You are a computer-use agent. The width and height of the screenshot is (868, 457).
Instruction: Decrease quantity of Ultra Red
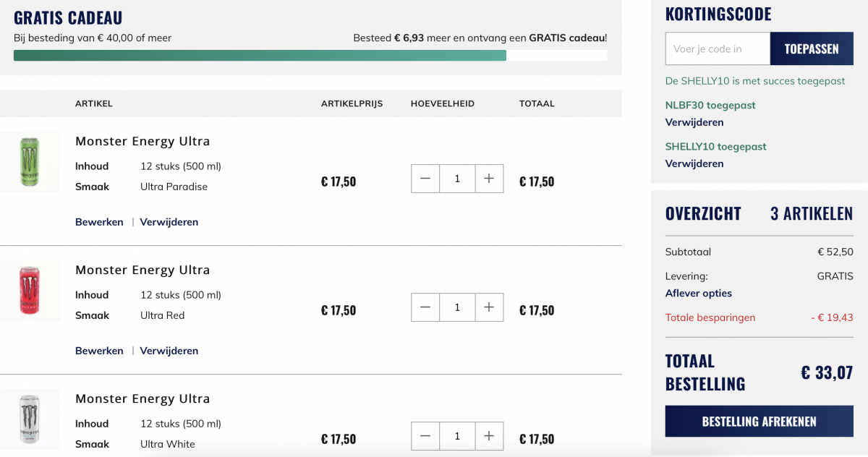[425, 307]
